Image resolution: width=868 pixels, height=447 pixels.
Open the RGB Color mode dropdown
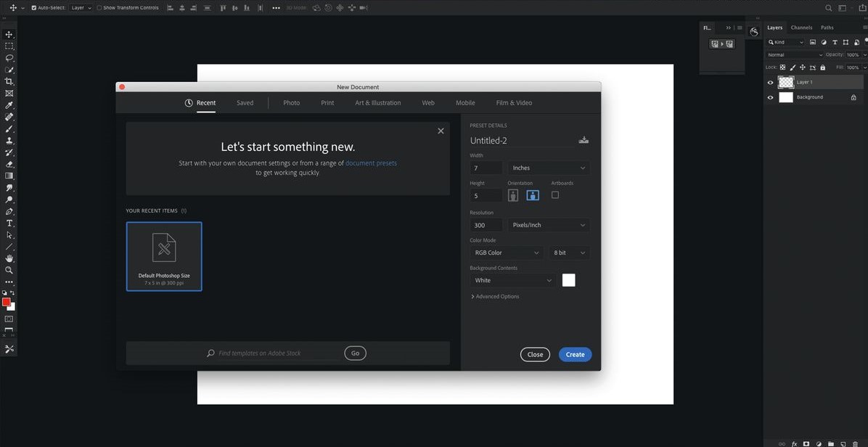tap(507, 253)
